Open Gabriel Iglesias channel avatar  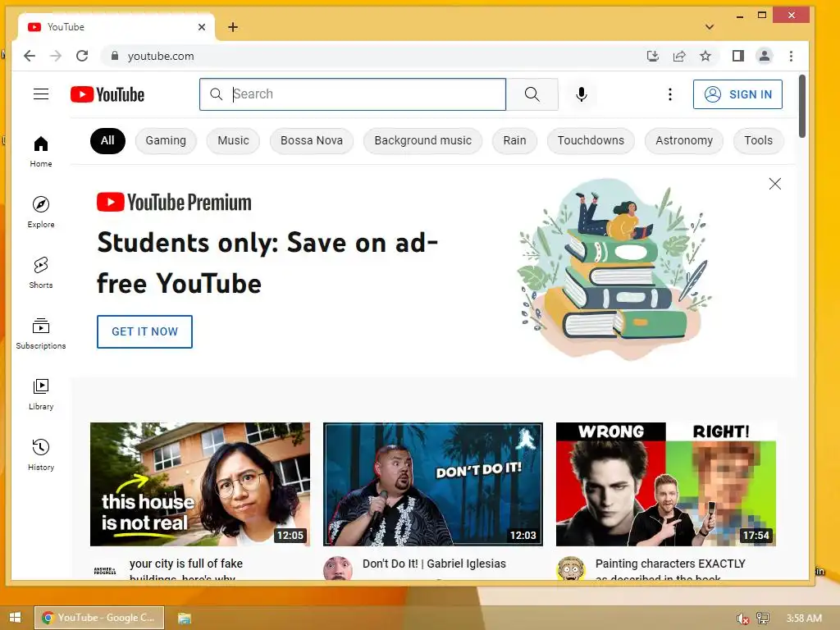337,568
